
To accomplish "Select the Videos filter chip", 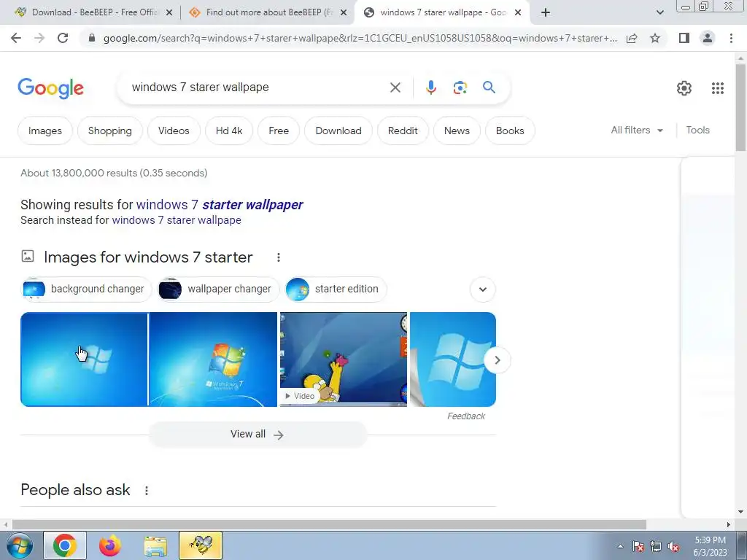I will point(174,131).
